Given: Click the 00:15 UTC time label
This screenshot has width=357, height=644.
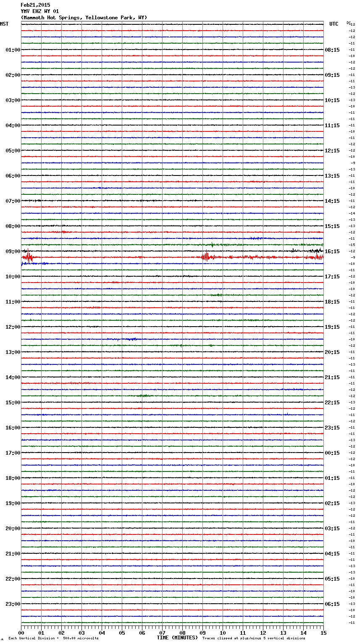Looking at the screenshot, I should tap(332, 453).
